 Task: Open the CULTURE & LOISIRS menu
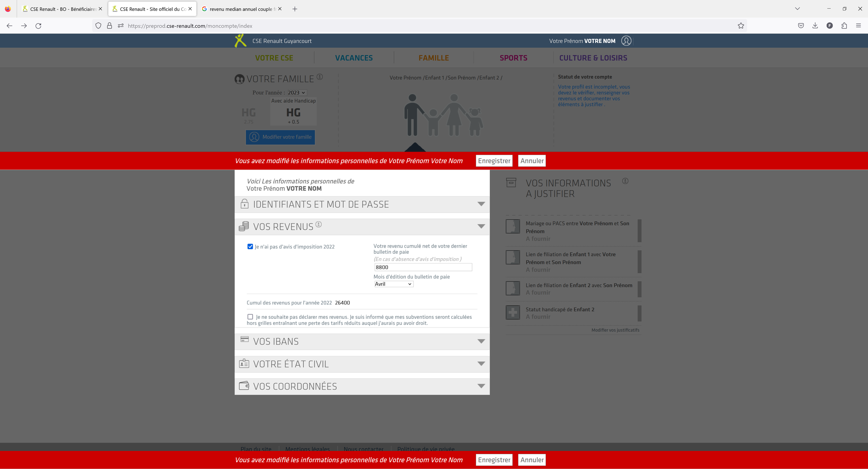[593, 58]
